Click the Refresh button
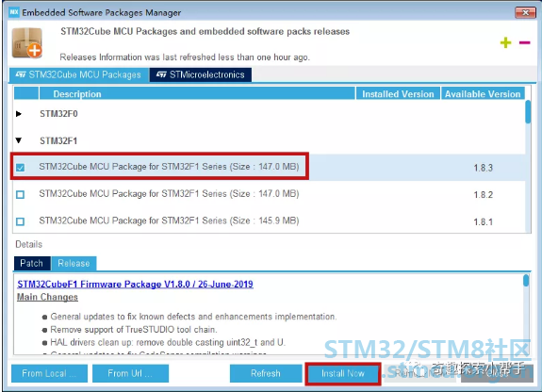The image size is (542, 392). (266, 373)
